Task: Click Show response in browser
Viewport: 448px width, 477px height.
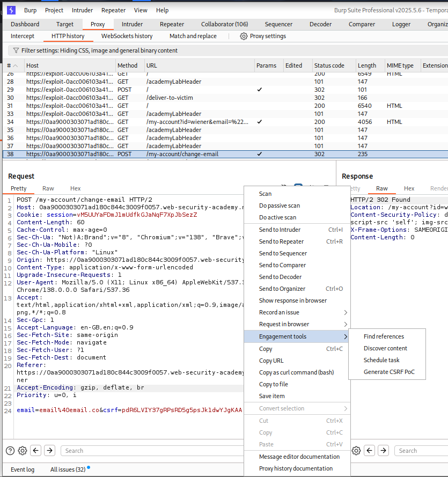Action: pos(297,300)
